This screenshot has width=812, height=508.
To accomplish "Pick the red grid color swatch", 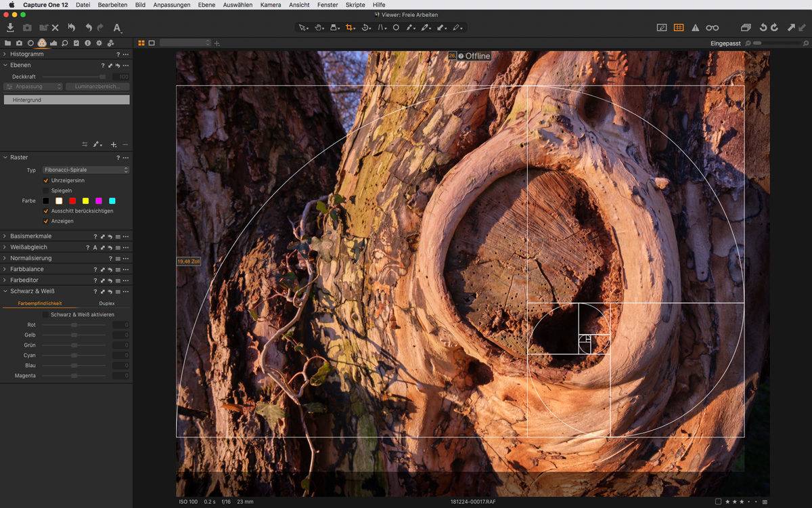I will [72, 201].
